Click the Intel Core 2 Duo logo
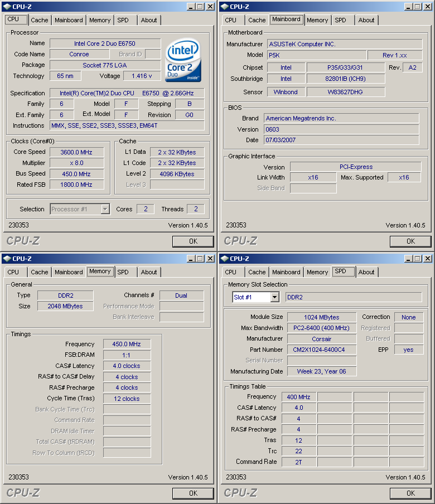The height and width of the screenshot is (504, 435). [183, 60]
